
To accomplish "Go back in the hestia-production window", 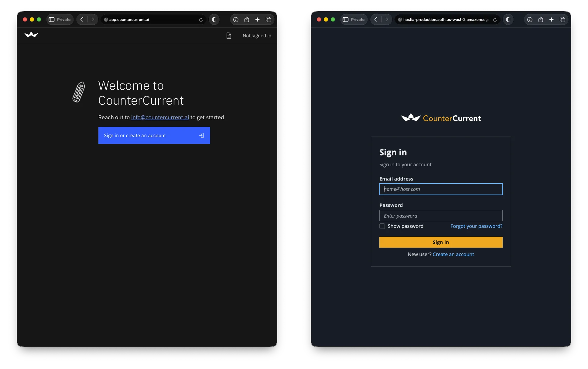I will pyautogui.click(x=376, y=19).
